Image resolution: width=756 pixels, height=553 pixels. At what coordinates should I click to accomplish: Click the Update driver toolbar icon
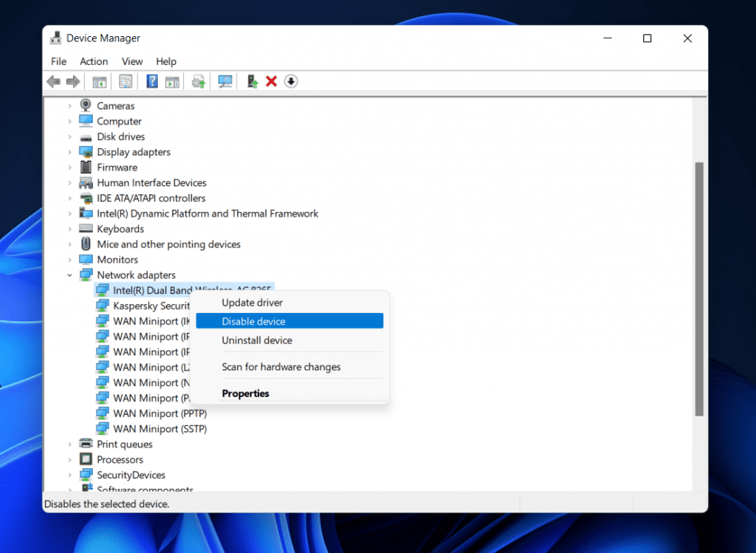pos(198,81)
